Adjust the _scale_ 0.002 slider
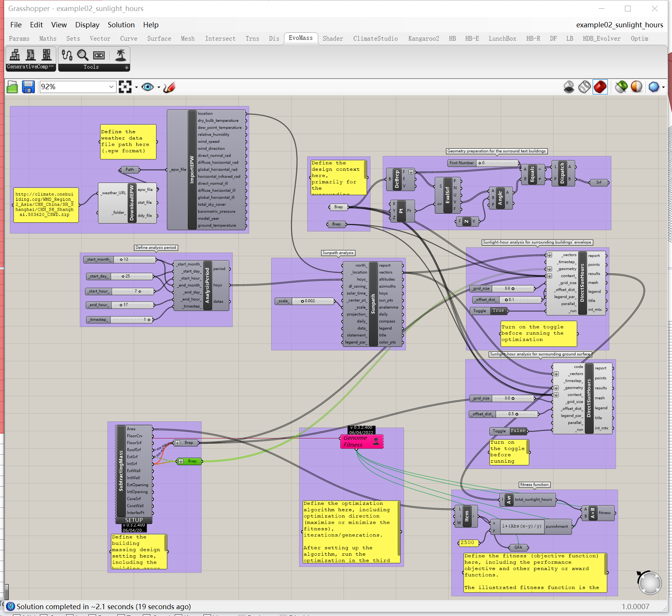 [x=304, y=301]
